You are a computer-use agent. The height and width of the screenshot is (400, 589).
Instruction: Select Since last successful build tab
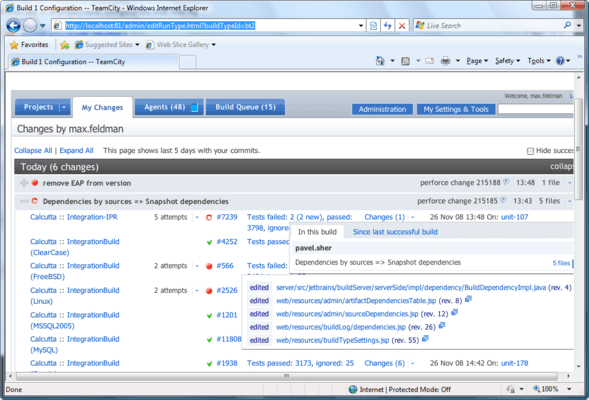tap(395, 232)
